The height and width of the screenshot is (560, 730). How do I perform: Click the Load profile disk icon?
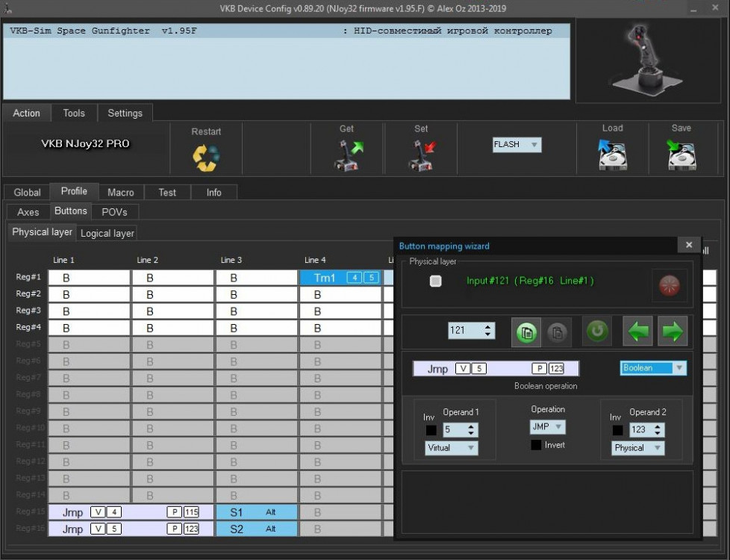612,155
